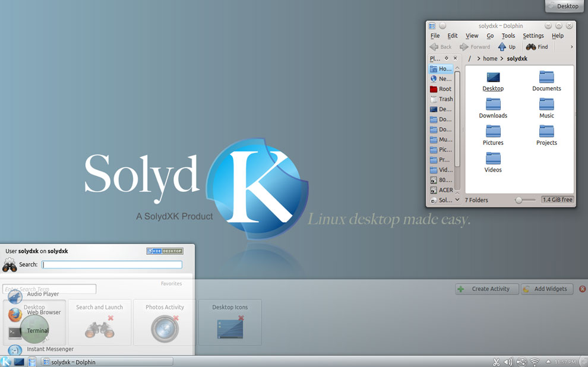This screenshot has width=588, height=367.
Task: Remove the Desktop Icons activity via red X
Action: click(241, 318)
